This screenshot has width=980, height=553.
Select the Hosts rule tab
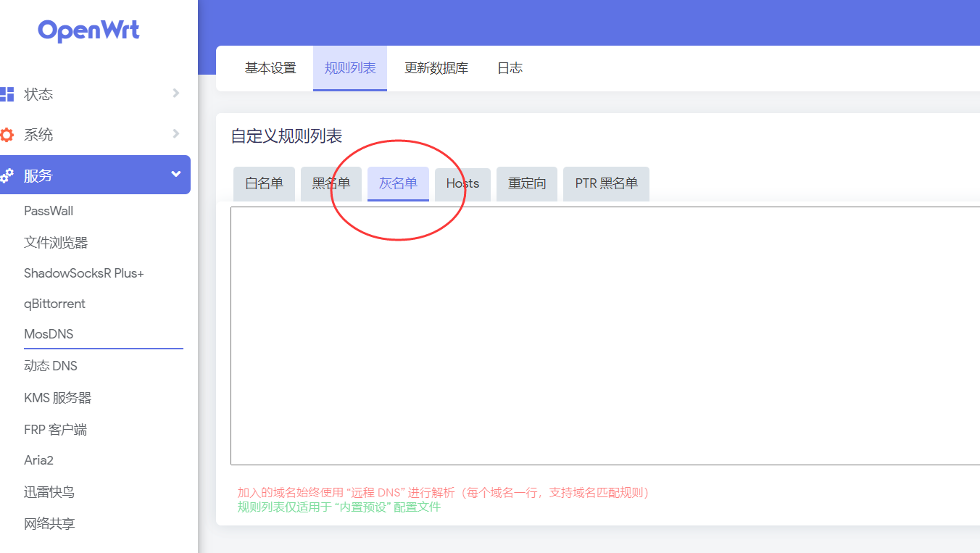tap(462, 183)
